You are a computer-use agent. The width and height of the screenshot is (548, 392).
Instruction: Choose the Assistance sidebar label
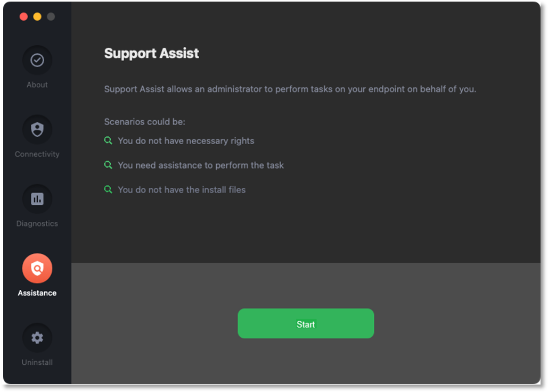click(37, 293)
